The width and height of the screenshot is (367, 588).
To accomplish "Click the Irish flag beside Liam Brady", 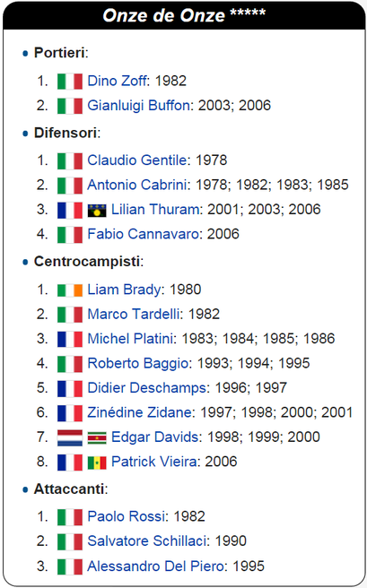I will click(x=70, y=290).
